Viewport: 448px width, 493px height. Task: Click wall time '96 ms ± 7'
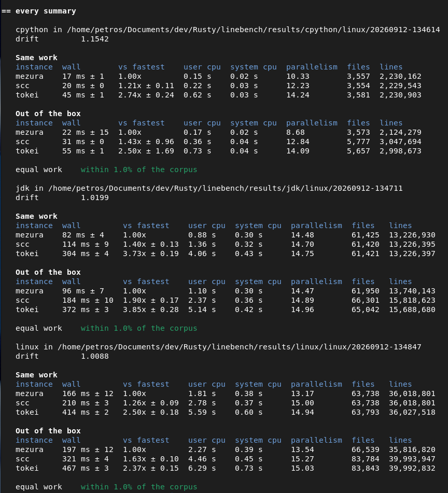[x=83, y=291]
